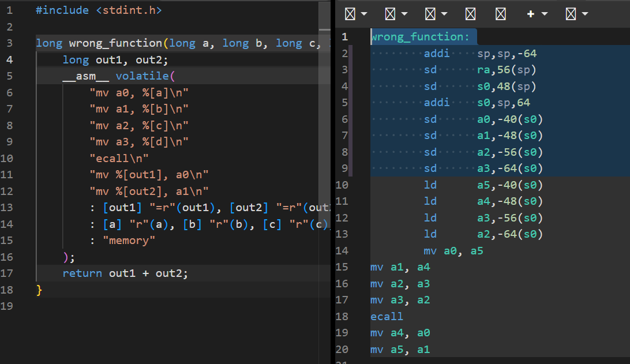Open dropdown arrow beside the second toolbar icon
The height and width of the screenshot is (364, 630).
pos(404,14)
